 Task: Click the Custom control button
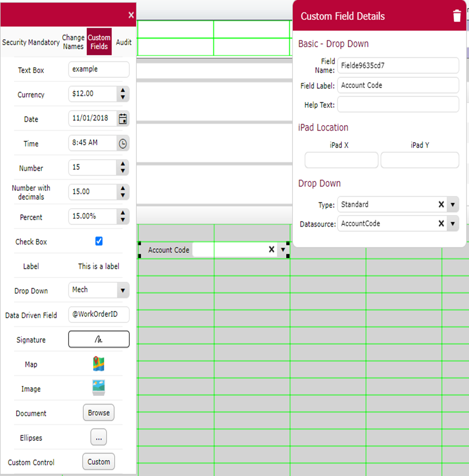[x=99, y=462]
